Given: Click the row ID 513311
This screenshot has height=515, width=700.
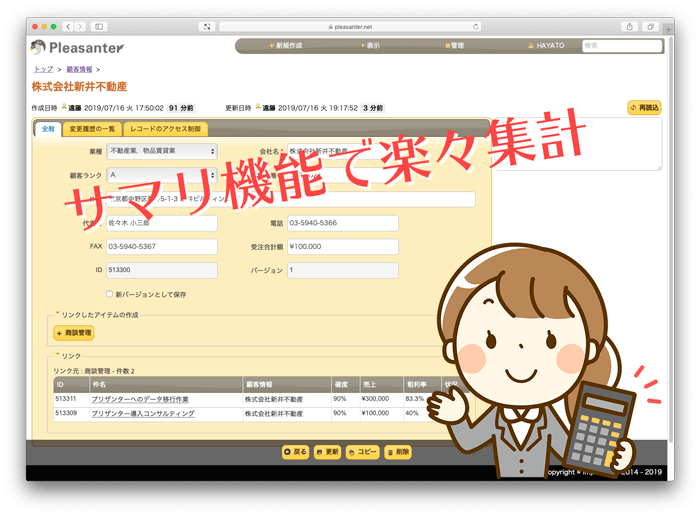Looking at the screenshot, I should 66,399.
